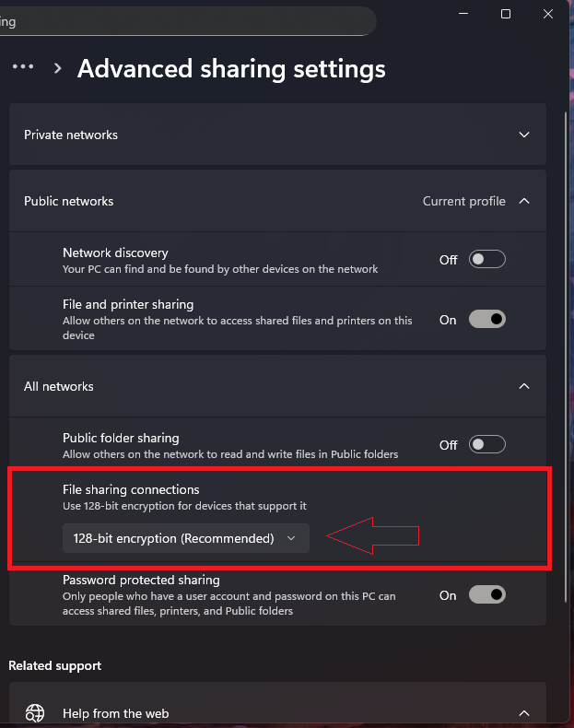Maximize the Settings window

click(x=506, y=14)
